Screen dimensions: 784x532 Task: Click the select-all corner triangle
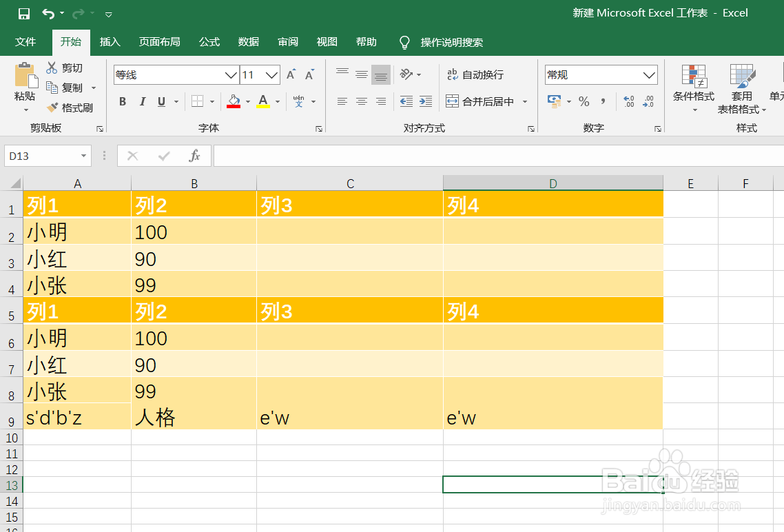[x=15, y=183]
